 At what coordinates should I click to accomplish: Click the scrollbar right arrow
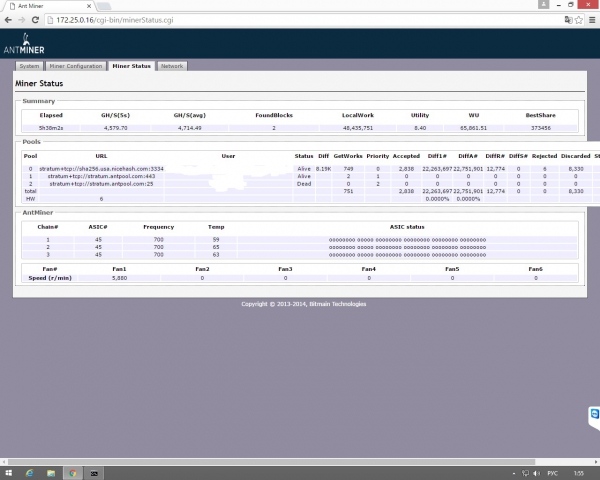pyautogui.click(x=596, y=462)
